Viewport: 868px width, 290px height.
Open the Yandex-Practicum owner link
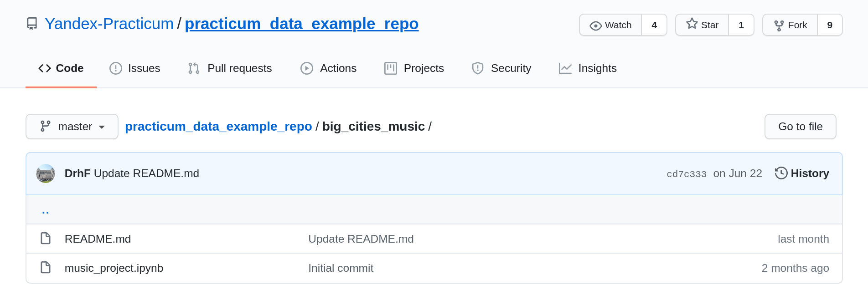click(109, 24)
